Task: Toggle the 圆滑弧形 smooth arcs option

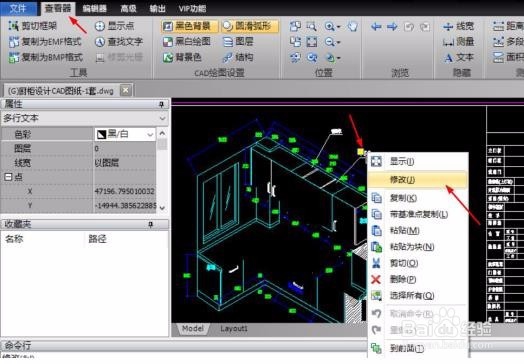Action: coord(250,26)
